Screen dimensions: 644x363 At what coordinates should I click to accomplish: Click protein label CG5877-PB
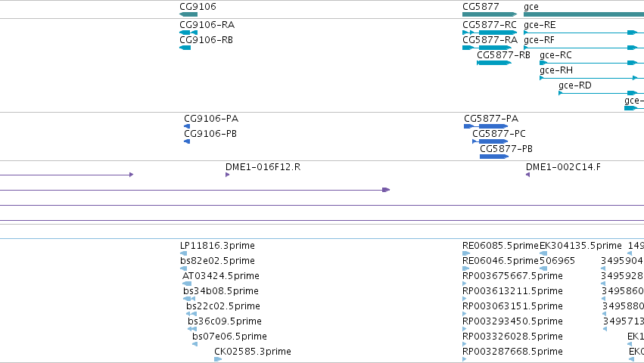pos(506,149)
